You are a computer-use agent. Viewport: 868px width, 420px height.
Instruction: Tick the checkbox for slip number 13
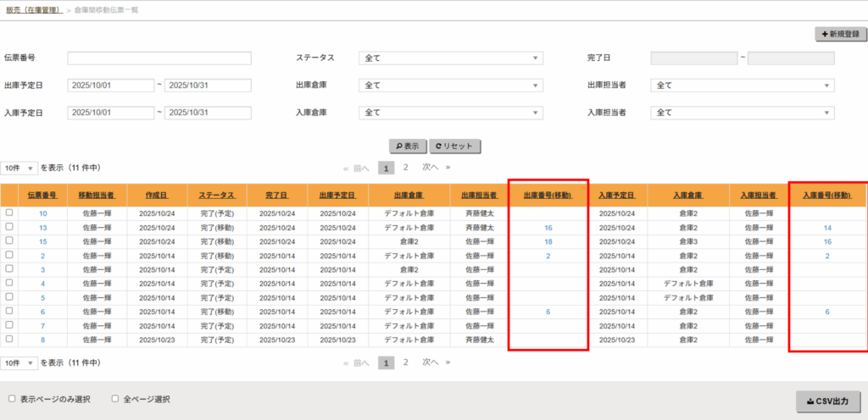[9, 227]
